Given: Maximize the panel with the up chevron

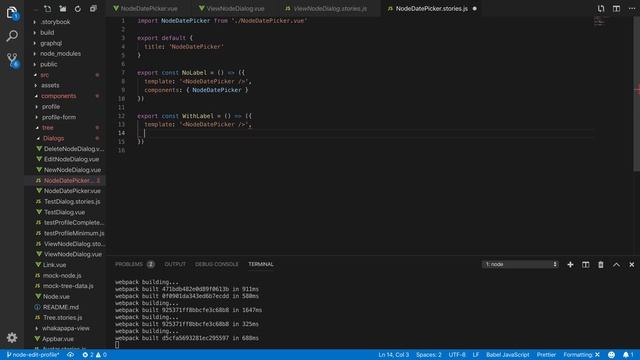Looking at the screenshot, I should pyautogui.click(x=616, y=264).
